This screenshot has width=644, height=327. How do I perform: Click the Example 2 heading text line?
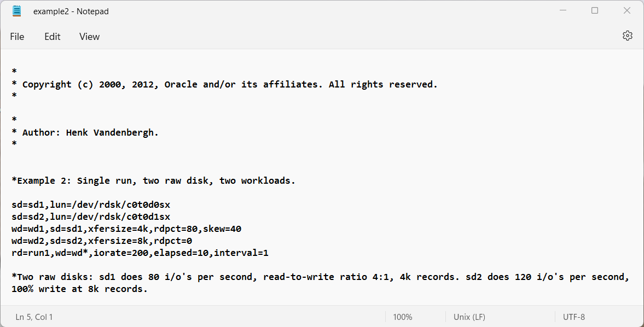click(154, 180)
